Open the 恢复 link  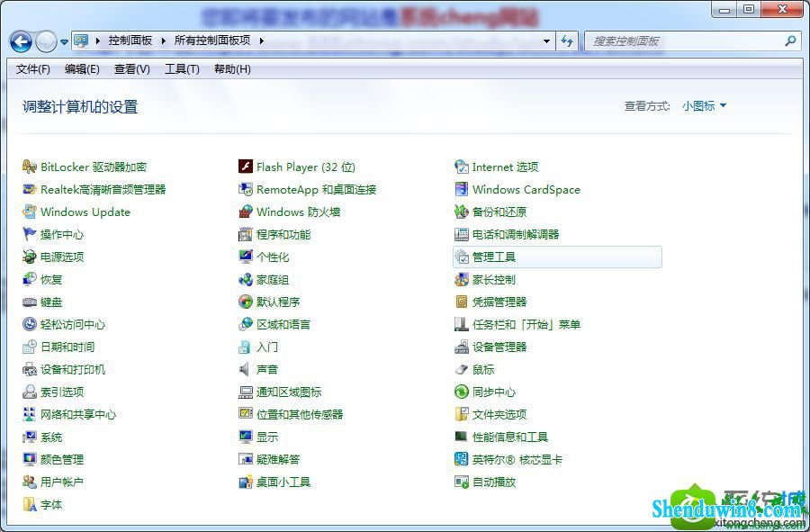point(51,279)
